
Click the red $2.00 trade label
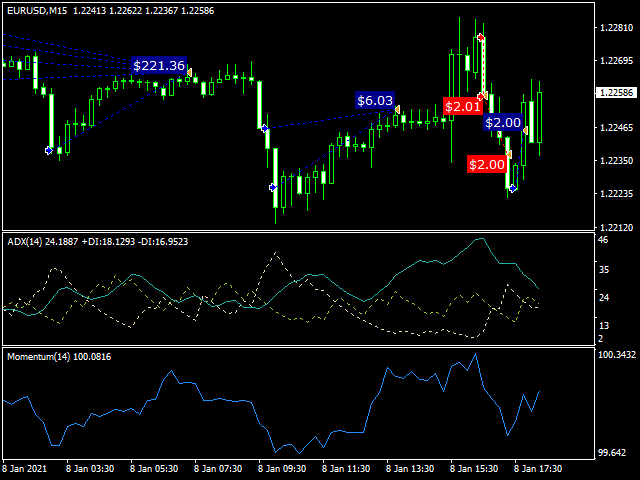(487, 164)
